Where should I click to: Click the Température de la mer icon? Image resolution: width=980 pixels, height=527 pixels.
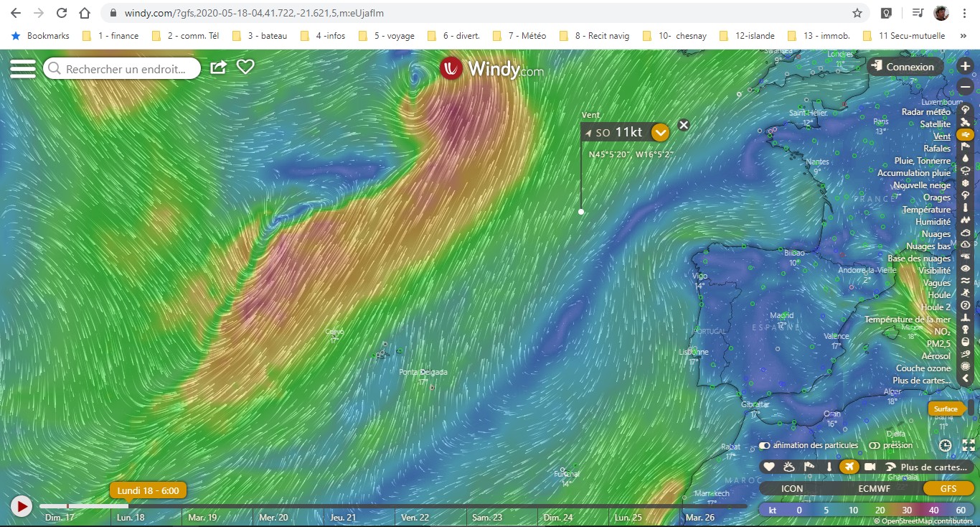tap(965, 319)
